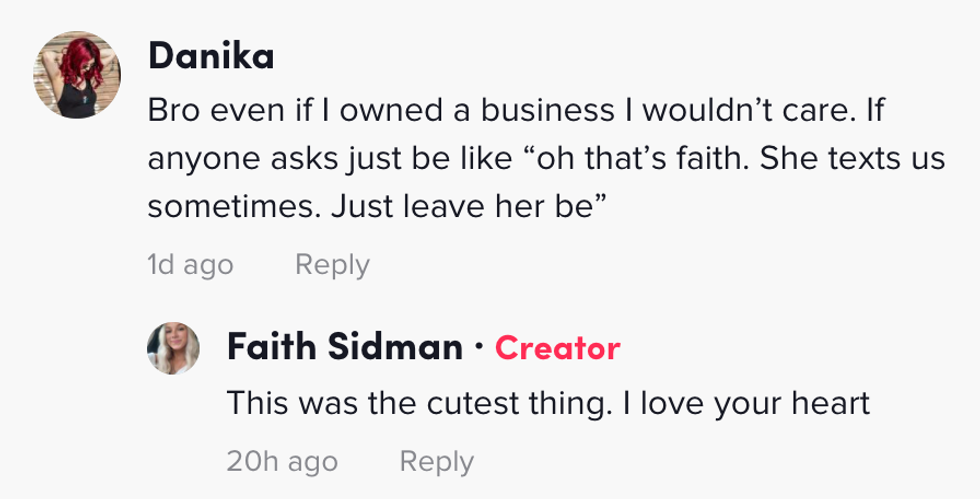Reply to Faith Sidman's comment

click(x=436, y=462)
